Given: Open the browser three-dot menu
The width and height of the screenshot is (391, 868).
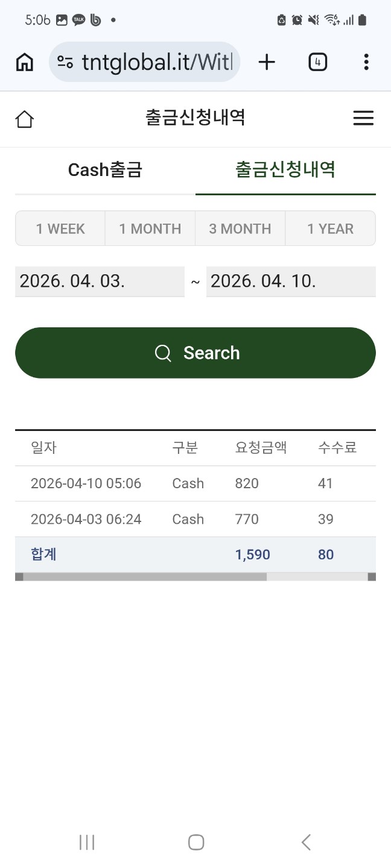Looking at the screenshot, I should coord(366,62).
